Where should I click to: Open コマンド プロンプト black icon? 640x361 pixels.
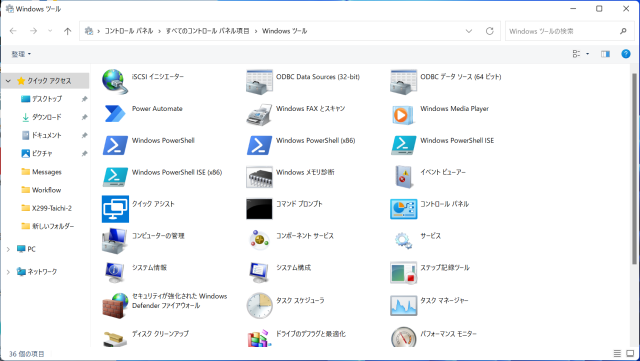[259, 209]
